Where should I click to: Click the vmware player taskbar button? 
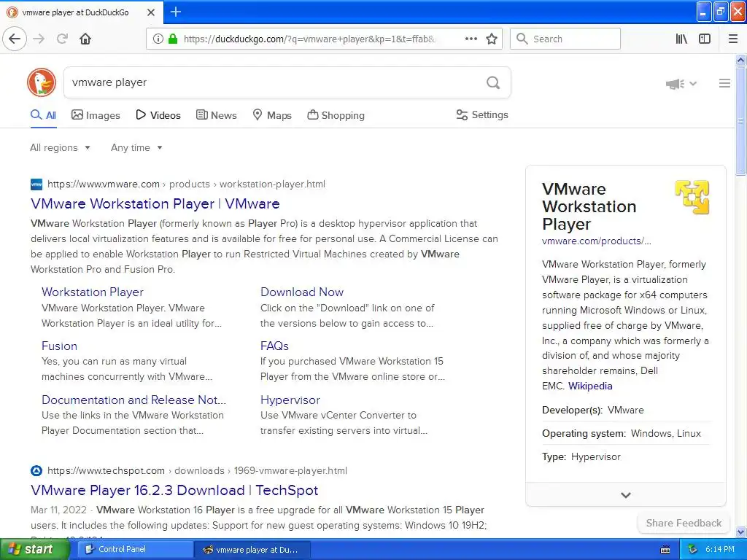pyautogui.click(x=252, y=550)
